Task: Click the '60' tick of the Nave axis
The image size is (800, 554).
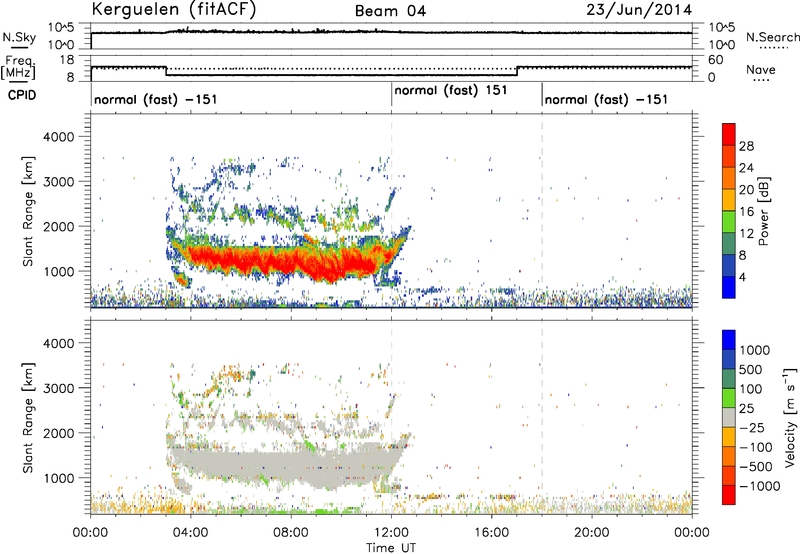Action: coord(715,60)
